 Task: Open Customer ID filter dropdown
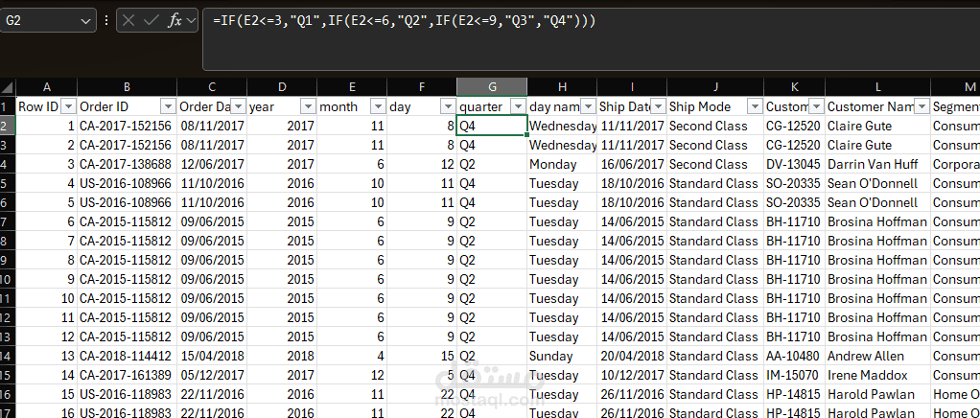(816, 106)
